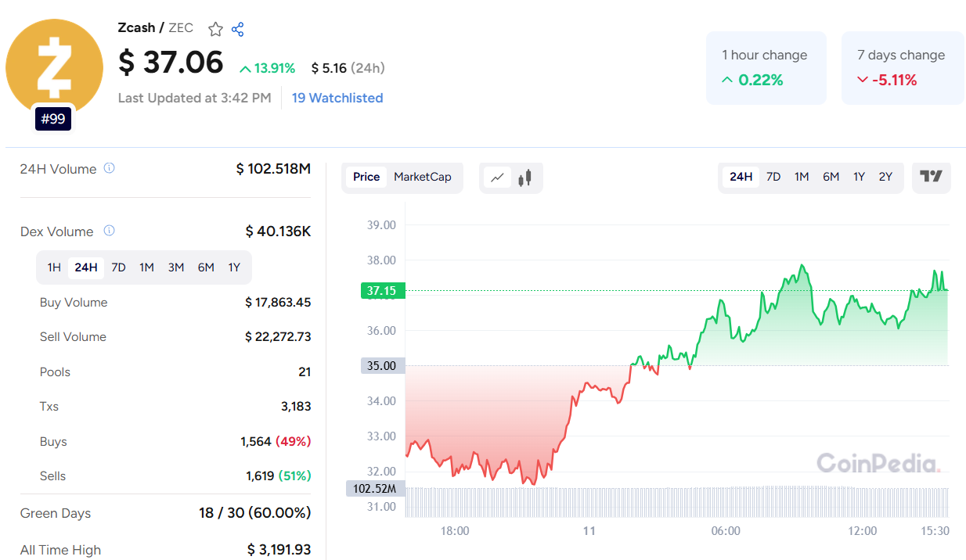Viewport: 966px width, 560px height.
Task: Choose 1M for Dex Volume period
Action: click(x=146, y=267)
